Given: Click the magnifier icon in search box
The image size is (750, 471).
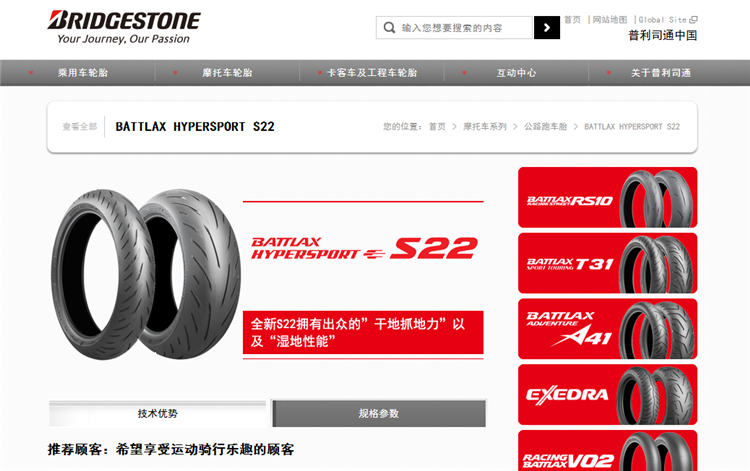Looking at the screenshot, I should (389, 28).
